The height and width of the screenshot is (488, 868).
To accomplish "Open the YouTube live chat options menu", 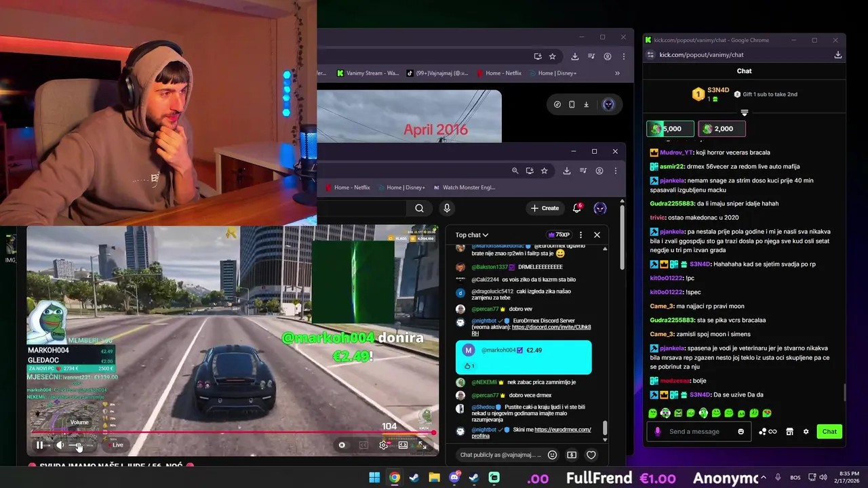I will point(580,235).
